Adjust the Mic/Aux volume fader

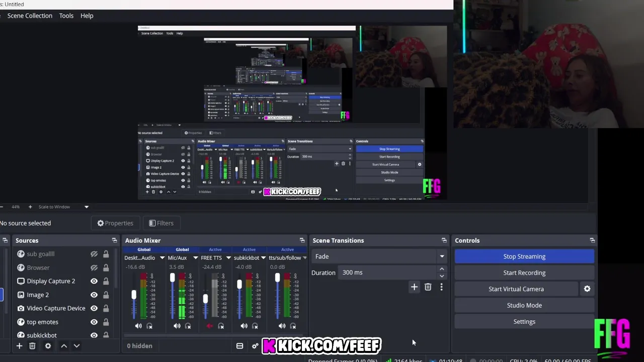[172, 278]
